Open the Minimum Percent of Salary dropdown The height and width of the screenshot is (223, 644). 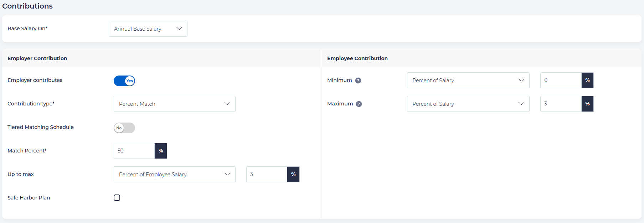(468, 80)
